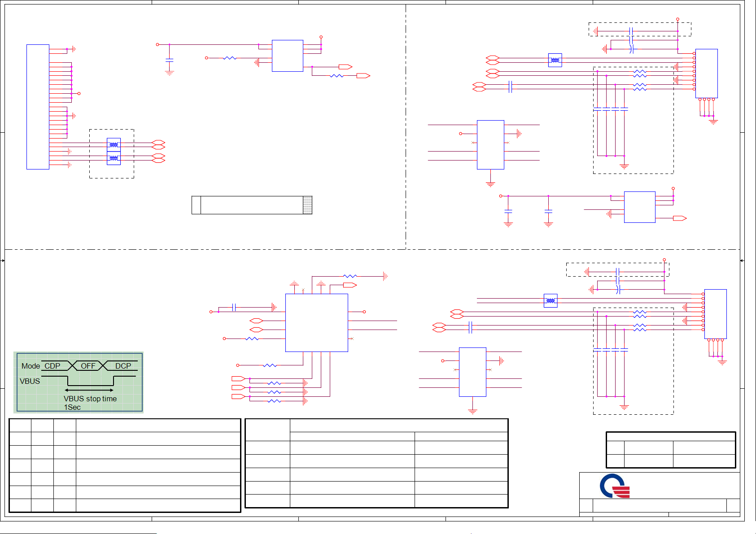
Task: Select the 'OFF' label in timing diagram
Action: [x=88, y=366]
